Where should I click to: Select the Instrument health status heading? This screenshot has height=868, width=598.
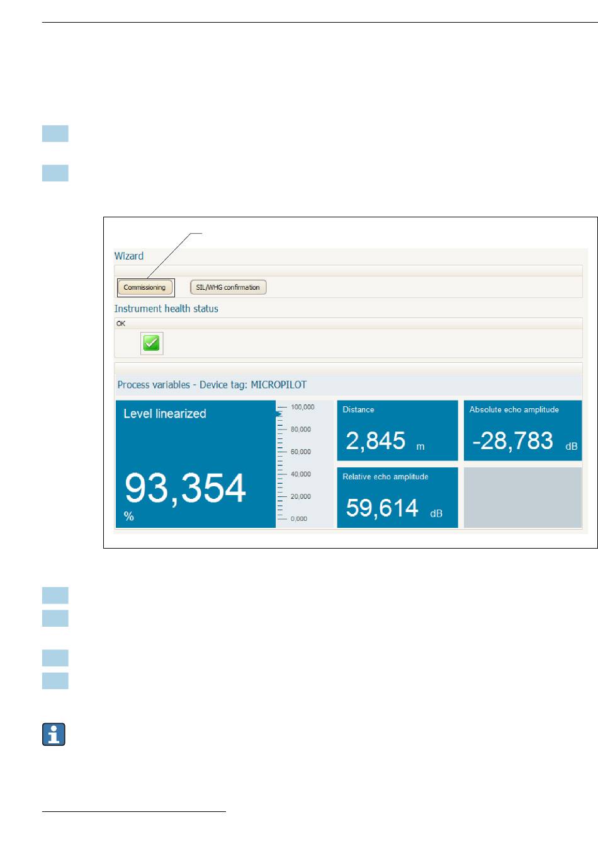[166, 309]
